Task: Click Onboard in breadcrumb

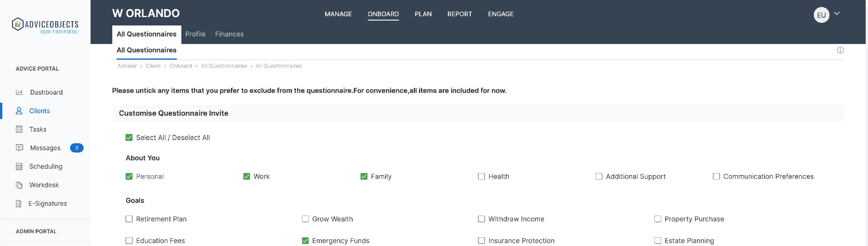Action: (181, 66)
